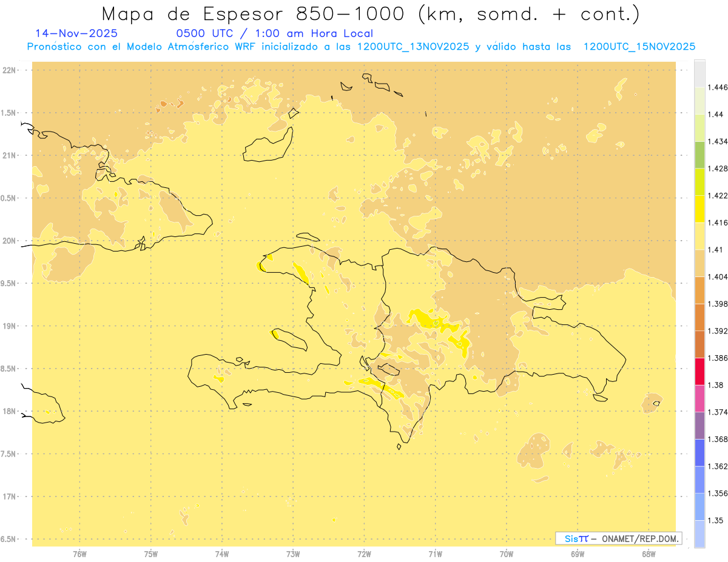Select the '1.44' legend value
This screenshot has width=728, height=562.
point(715,115)
